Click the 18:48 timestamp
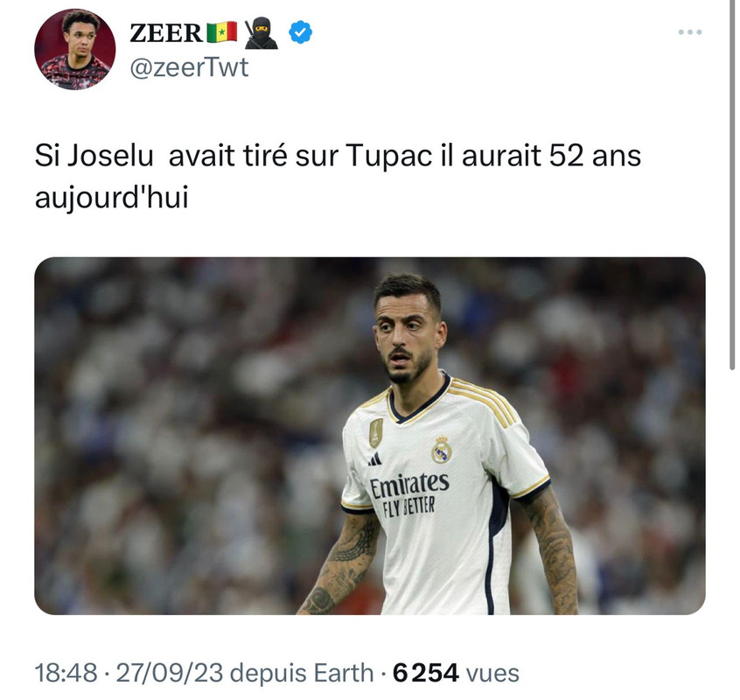 [x=66, y=672]
